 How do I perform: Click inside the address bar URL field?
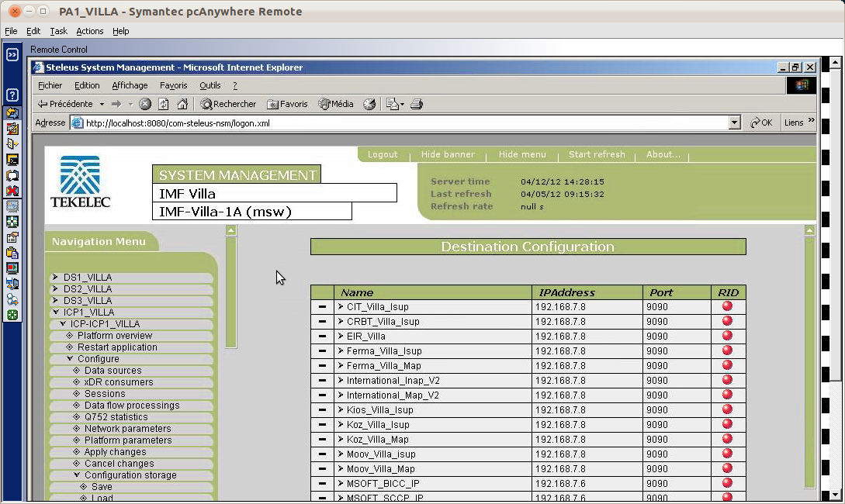click(x=310, y=122)
